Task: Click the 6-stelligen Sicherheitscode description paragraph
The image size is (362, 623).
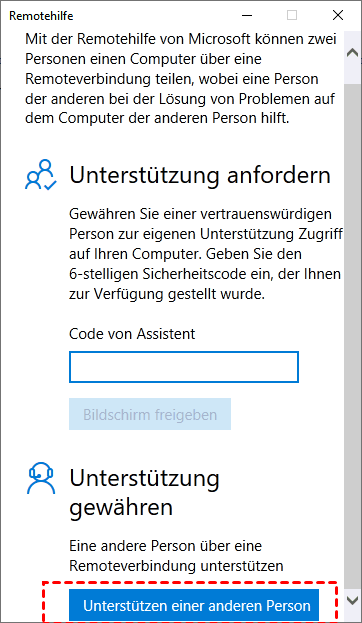Action: 205,254
